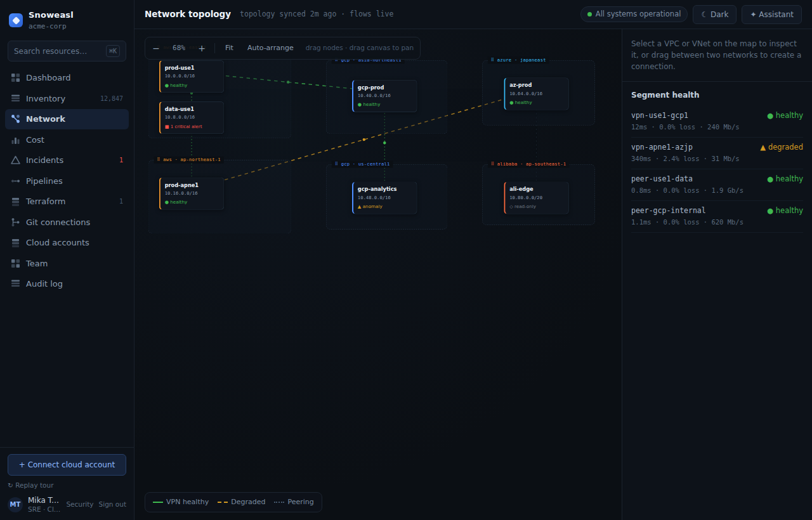The height and width of the screenshot is (520, 812).
Task: Click the Sign out link
Action: [x=112, y=505]
